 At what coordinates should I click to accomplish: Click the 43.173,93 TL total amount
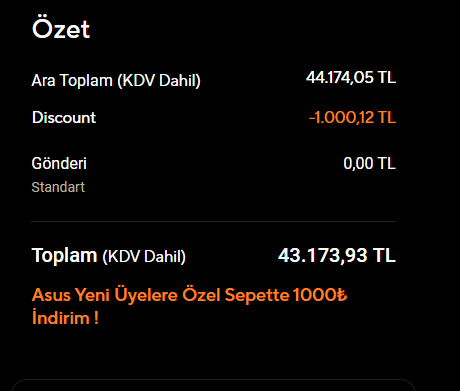[337, 255]
